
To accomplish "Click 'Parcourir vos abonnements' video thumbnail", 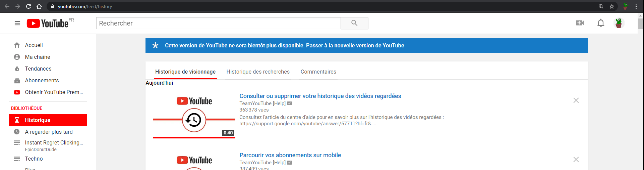I will point(194,161).
